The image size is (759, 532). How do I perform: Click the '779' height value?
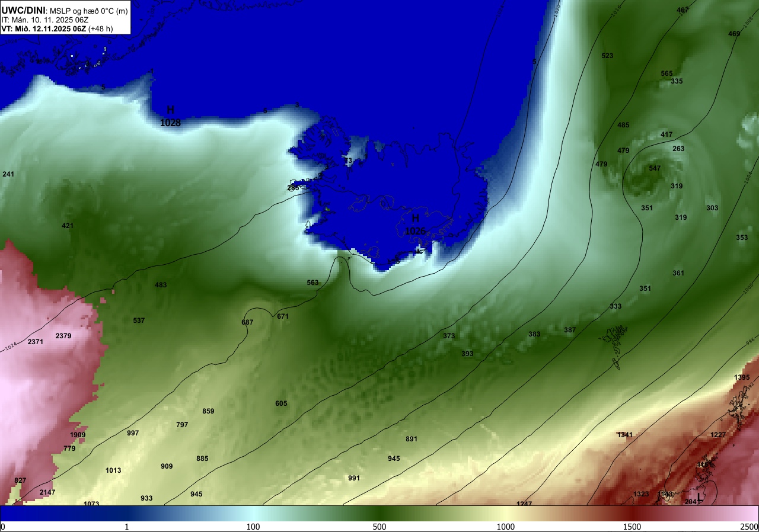pyautogui.click(x=69, y=448)
